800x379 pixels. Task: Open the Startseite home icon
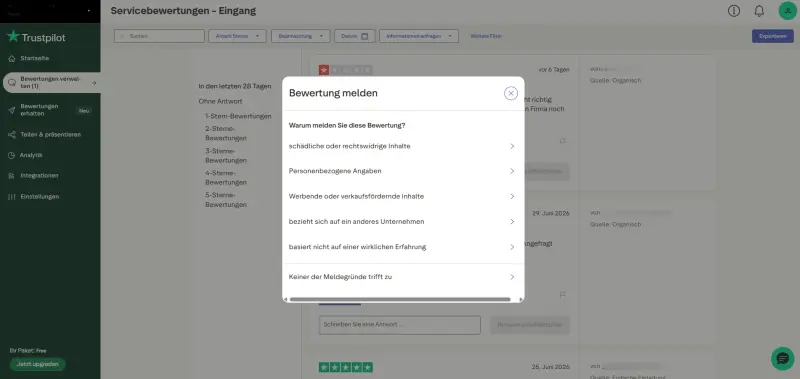[x=12, y=59]
